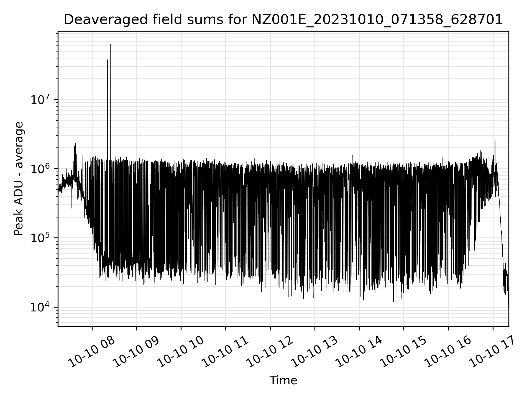Click the '10-10 08' x-axis tick label
532x399 pixels.
[92, 352]
